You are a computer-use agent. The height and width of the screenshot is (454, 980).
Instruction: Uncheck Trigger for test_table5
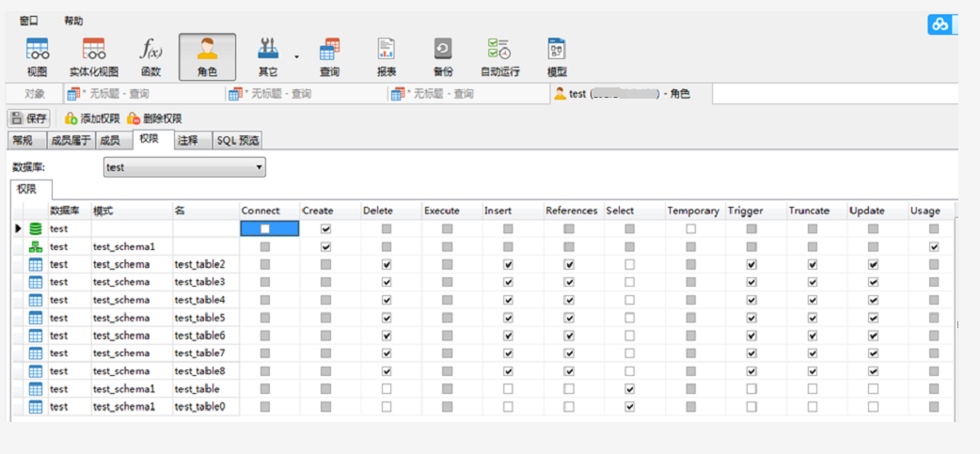click(x=751, y=318)
